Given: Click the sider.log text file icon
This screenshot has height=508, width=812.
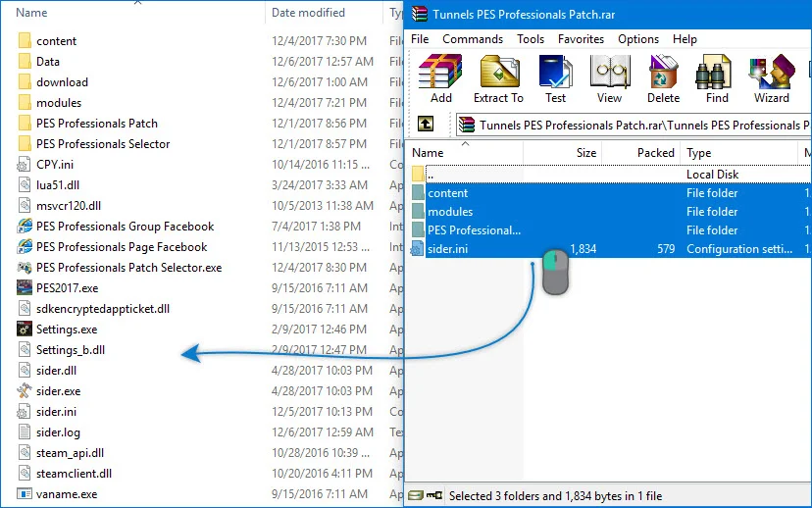Looking at the screenshot, I should click(x=25, y=432).
